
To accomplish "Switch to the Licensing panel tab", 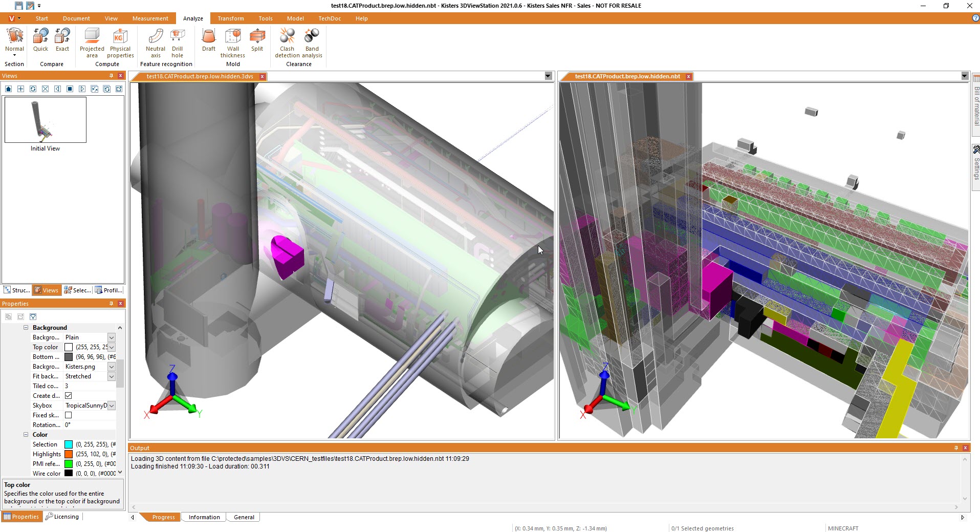I will pos(62,517).
